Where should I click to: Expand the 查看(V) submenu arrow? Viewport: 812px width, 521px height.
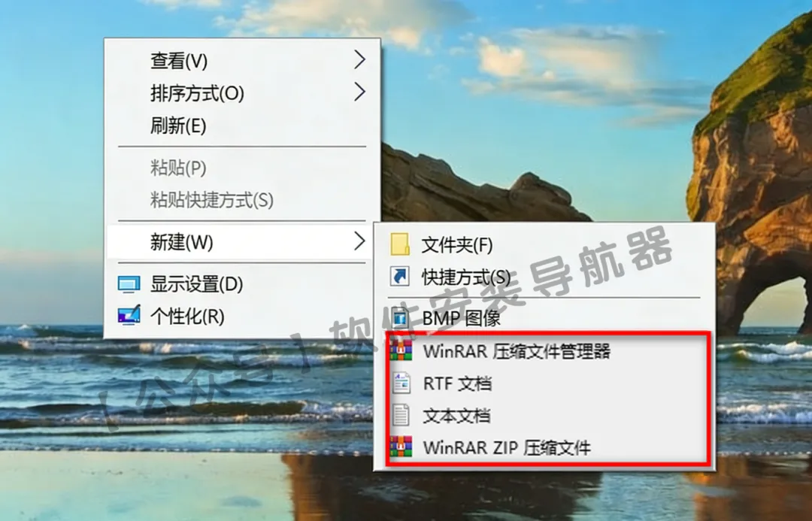click(x=360, y=60)
